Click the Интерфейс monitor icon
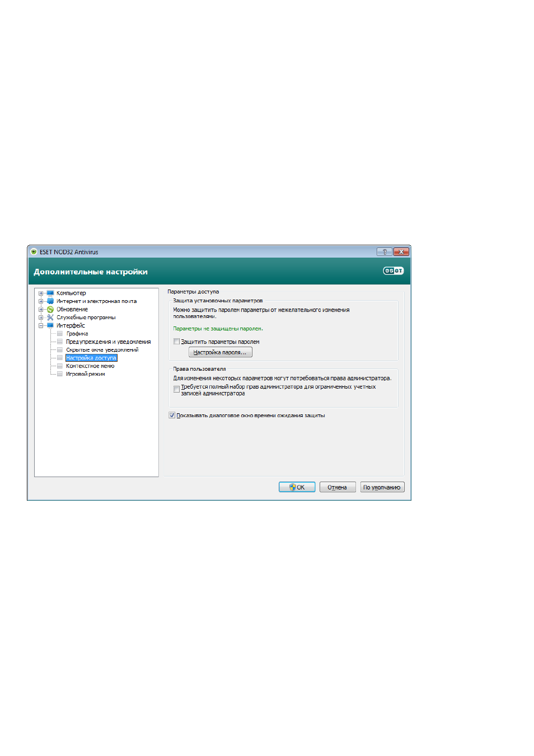 coord(50,325)
